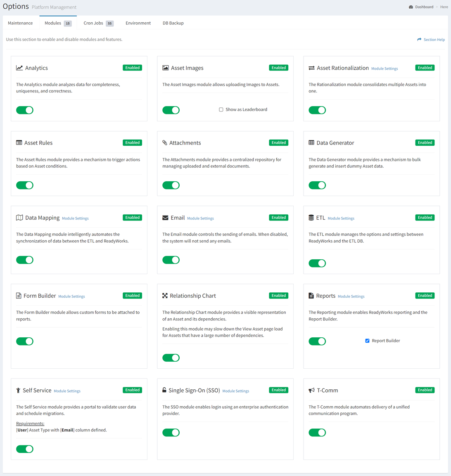This screenshot has height=476, width=451.
Task: Click the ETL database icon
Action: tap(311, 218)
